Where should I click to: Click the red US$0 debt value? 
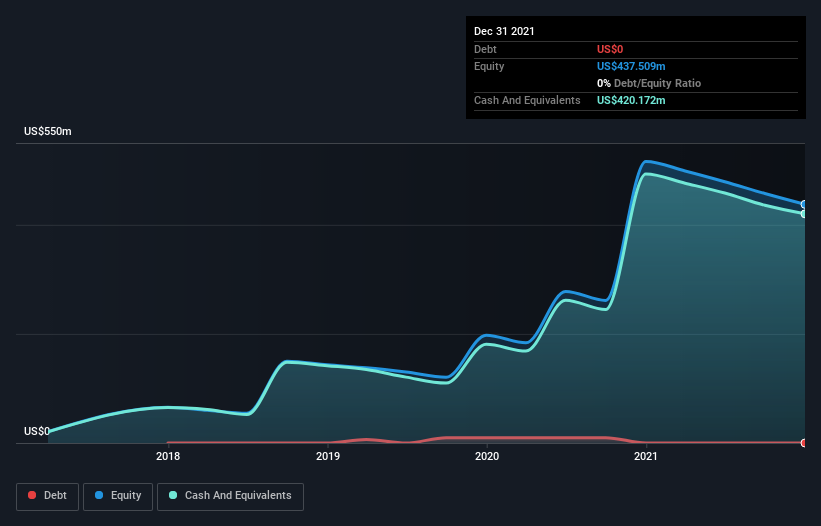click(610, 49)
